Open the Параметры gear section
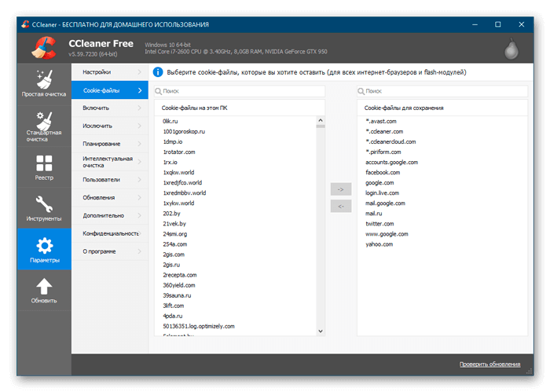This screenshot has height=392, width=550. tap(44, 249)
